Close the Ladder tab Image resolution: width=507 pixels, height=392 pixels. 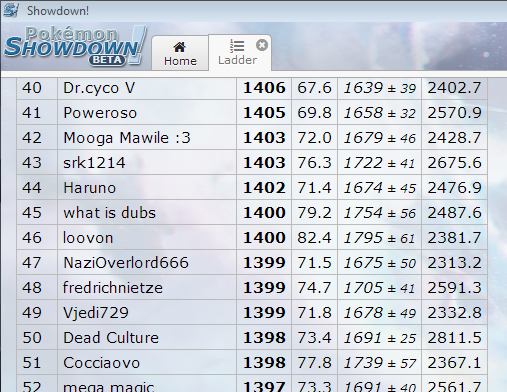262,45
